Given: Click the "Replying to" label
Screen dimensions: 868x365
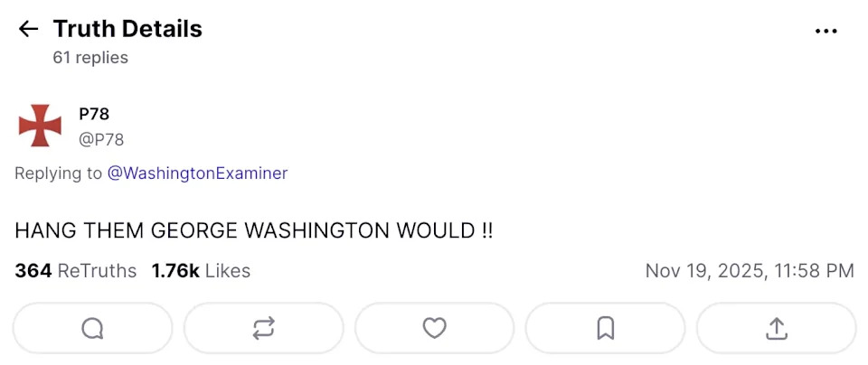Looking at the screenshot, I should pos(58,173).
